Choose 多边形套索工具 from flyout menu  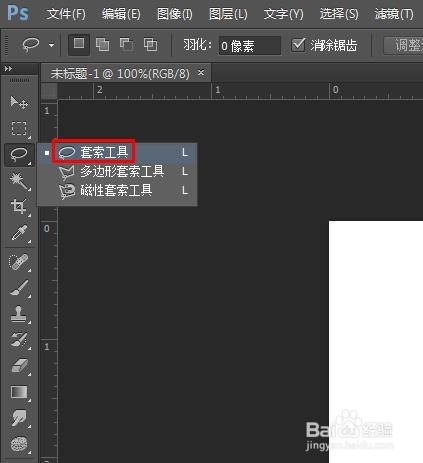click(117, 171)
